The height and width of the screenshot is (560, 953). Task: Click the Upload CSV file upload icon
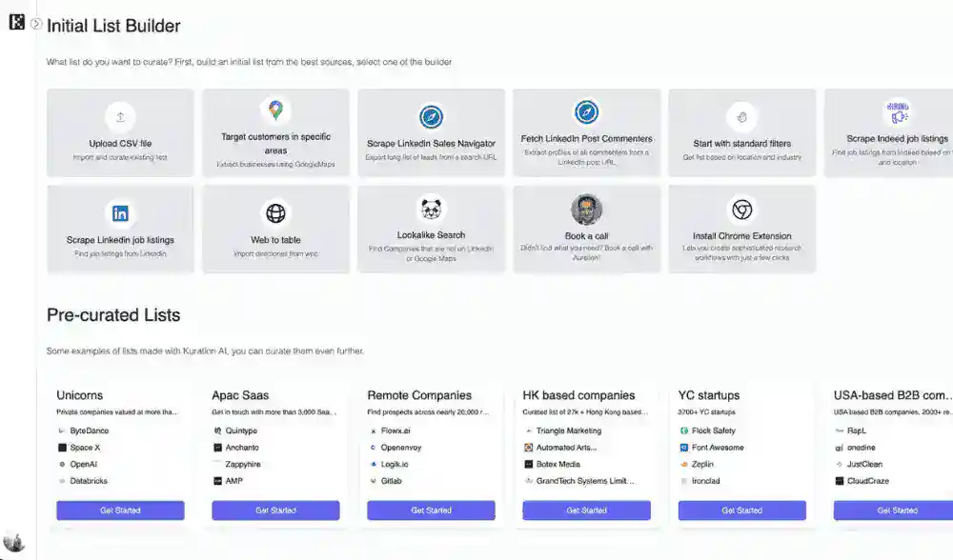120,117
